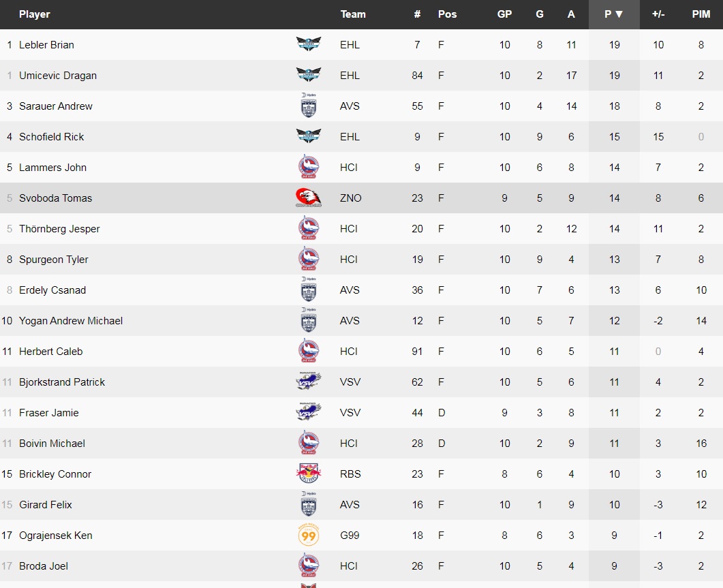This screenshot has width=723, height=588.
Task: Open Yogan Andrew Michael's player page
Action: (71, 321)
